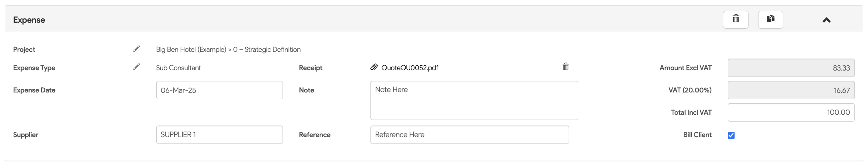
Task: Click the Bill Client label
Action: (697, 135)
